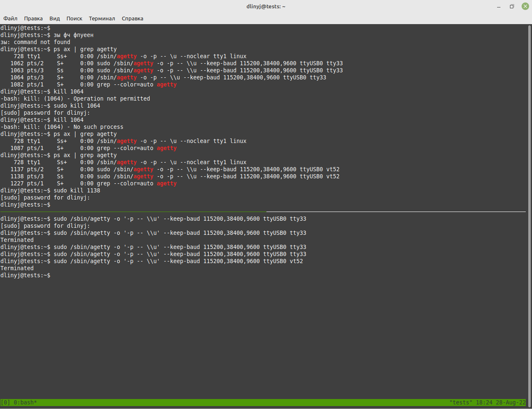Screen dimensions: 532x409
Task: Open the Терминал menu
Action: [102, 18]
